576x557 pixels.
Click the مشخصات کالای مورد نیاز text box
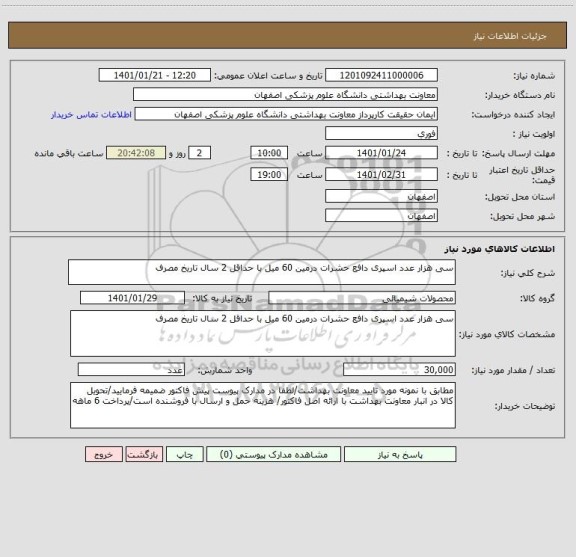coord(263,334)
